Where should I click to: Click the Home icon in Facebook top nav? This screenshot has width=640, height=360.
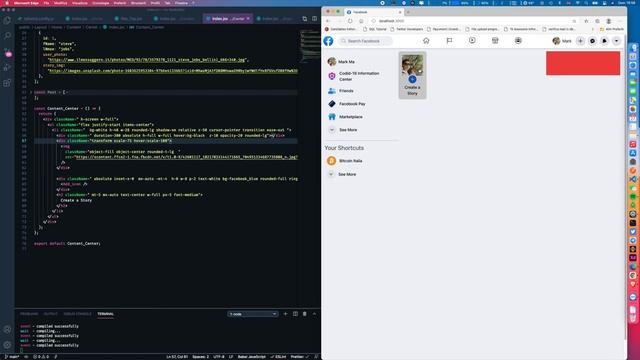tap(426, 40)
